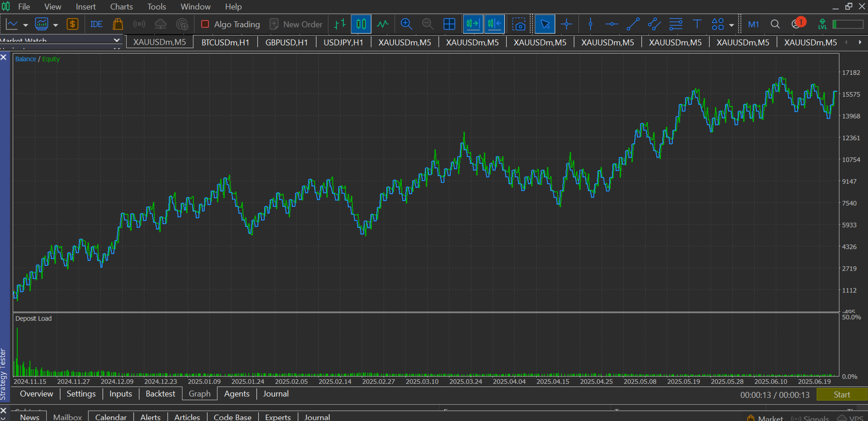Expand the chart type dropdown arrow
Image resolution: width=868 pixels, height=421 pixels.
coord(25,25)
